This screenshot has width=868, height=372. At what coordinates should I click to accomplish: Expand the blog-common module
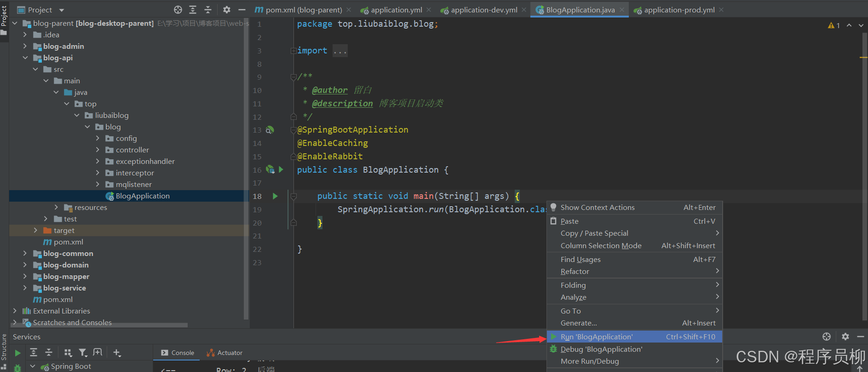point(25,253)
